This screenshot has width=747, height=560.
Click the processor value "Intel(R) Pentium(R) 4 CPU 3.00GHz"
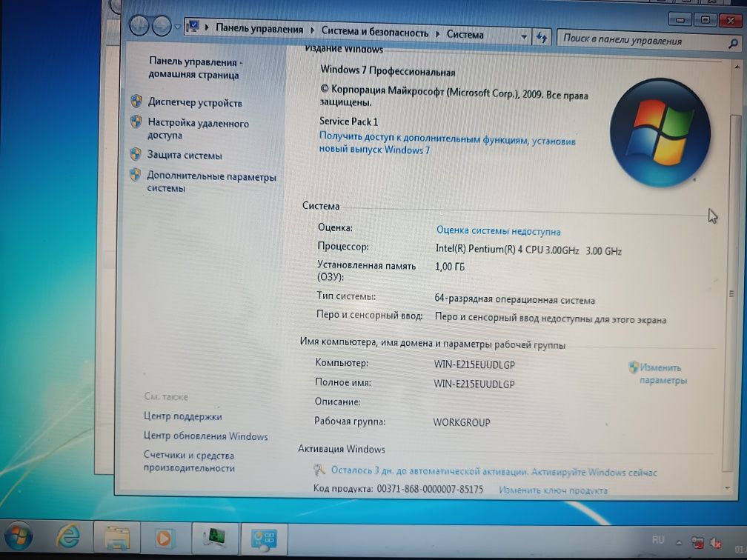(x=507, y=249)
